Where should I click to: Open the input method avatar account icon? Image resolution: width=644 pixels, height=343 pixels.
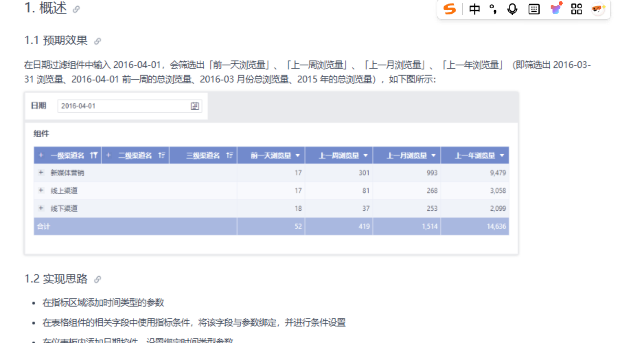point(598,9)
